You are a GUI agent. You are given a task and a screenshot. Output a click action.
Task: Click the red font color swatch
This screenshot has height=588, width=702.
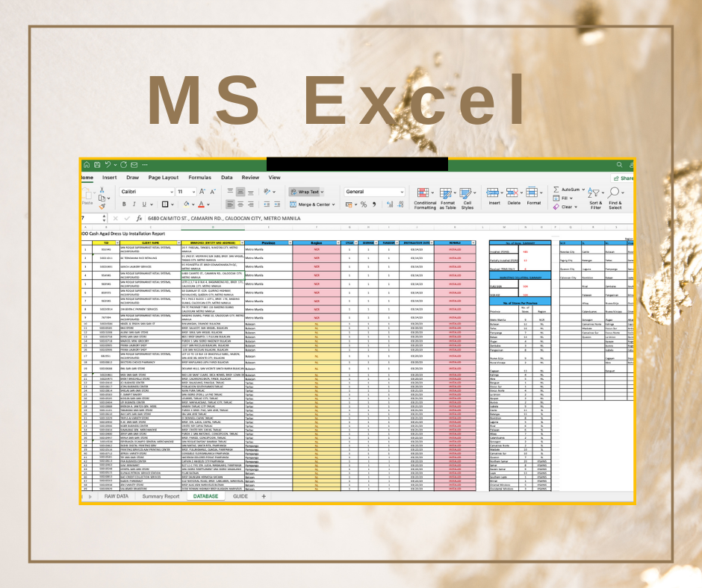pyautogui.click(x=202, y=204)
